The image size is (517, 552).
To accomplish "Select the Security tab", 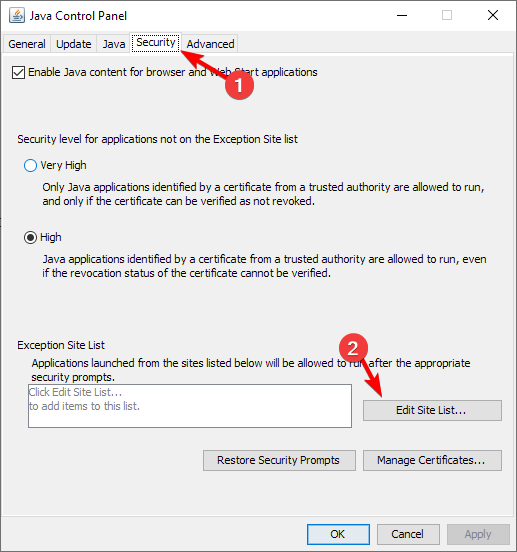I will pos(156,43).
